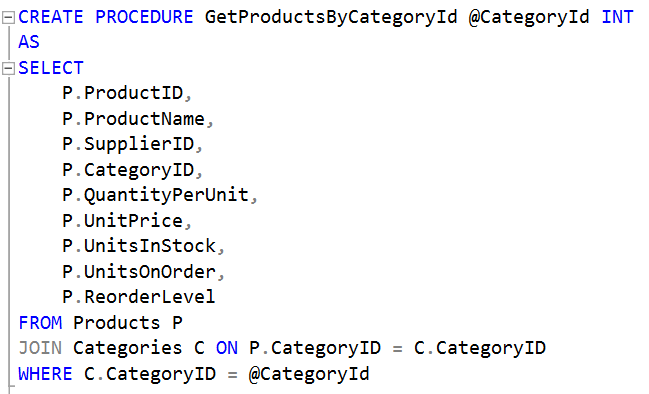This screenshot has width=649, height=394.
Task: Click the INT data type keyword
Action: pyautogui.click(x=617, y=17)
